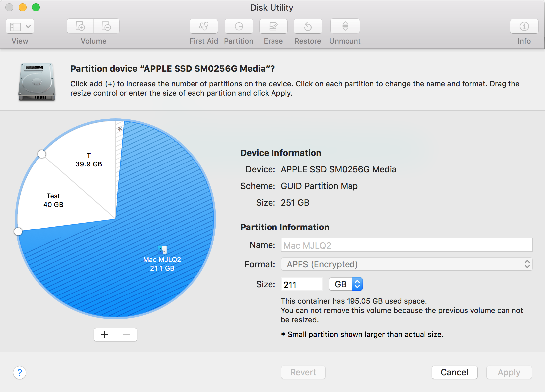The height and width of the screenshot is (392, 545).
Task: Grab the resize handle between T and Test
Action: coord(42,154)
